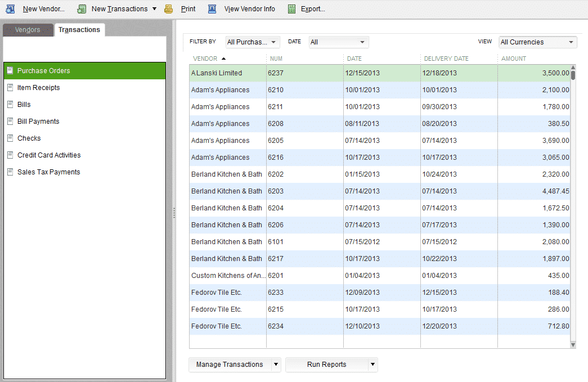Click the Credit Card Activities icon

click(11, 155)
